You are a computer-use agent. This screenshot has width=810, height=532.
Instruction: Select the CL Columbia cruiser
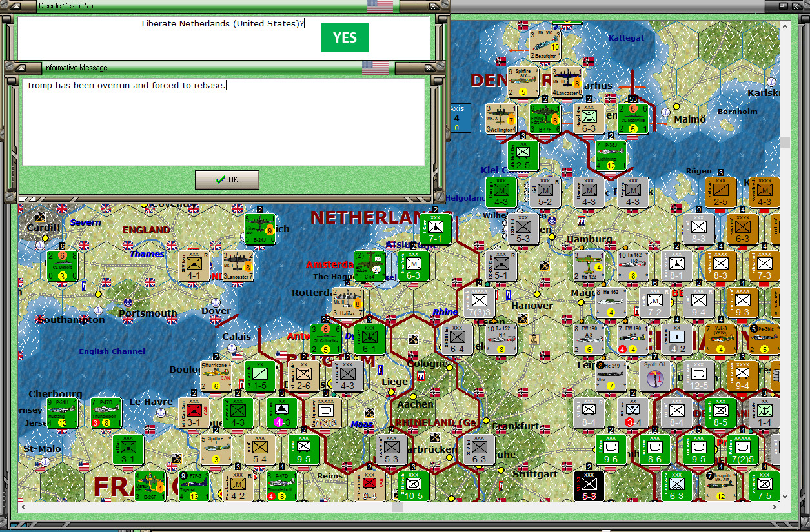point(326,340)
